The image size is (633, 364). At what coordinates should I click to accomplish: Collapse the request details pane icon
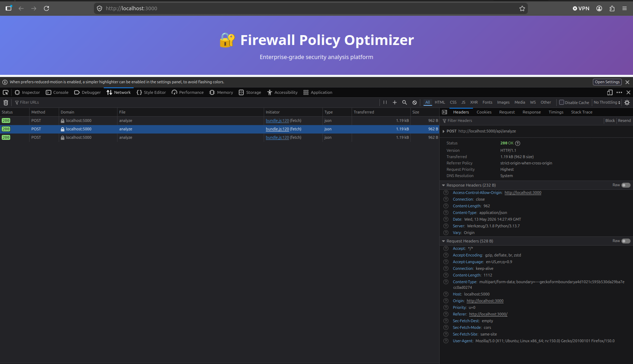(x=445, y=112)
